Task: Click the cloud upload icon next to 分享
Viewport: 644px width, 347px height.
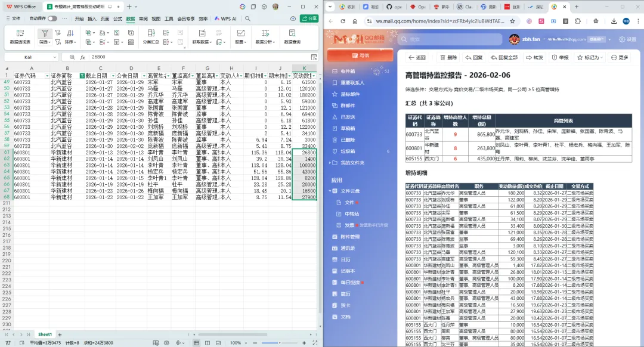Action: pyautogui.click(x=293, y=18)
